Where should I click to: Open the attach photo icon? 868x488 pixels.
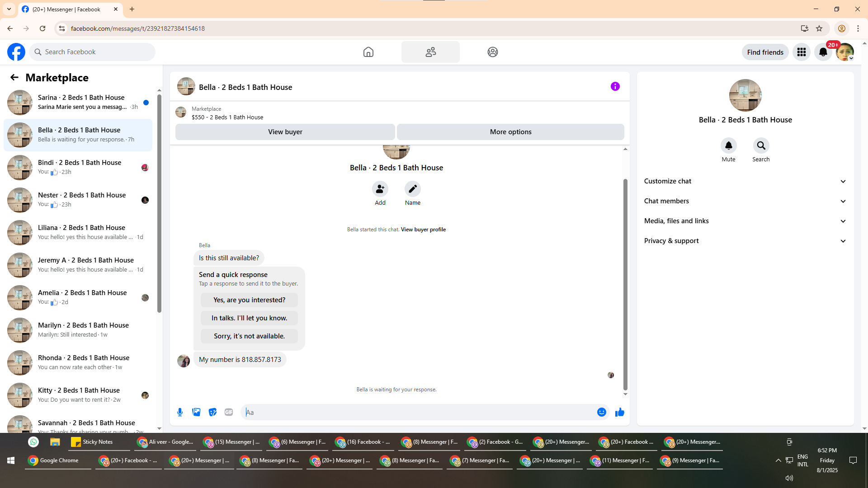pyautogui.click(x=196, y=412)
